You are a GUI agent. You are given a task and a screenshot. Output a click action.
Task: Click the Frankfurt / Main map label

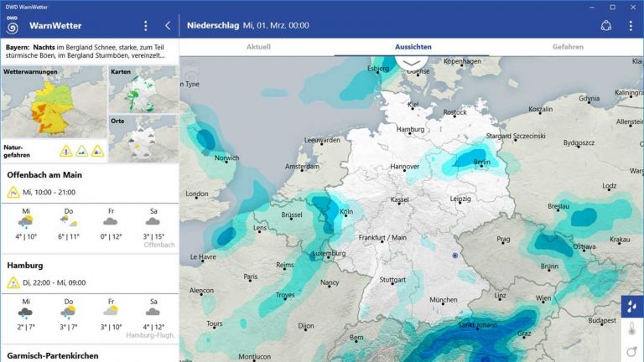click(x=382, y=238)
